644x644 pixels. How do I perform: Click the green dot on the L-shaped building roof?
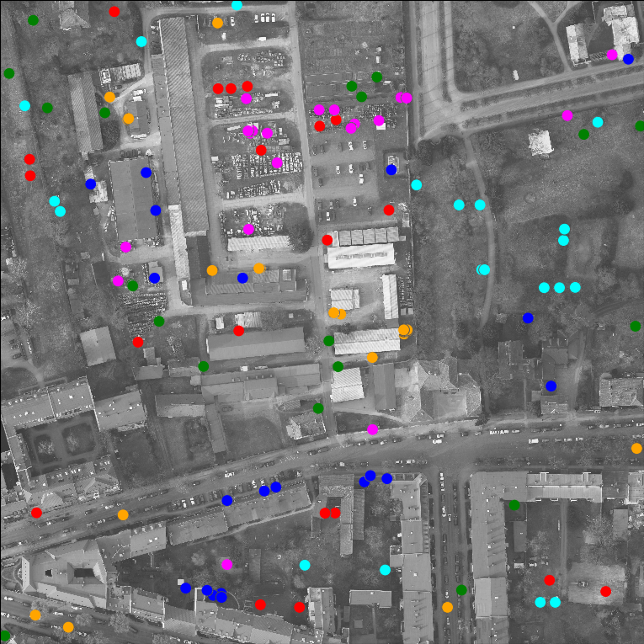(514, 505)
